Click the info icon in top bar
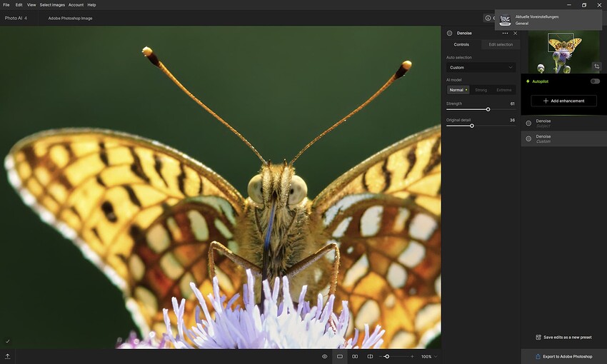The width and height of the screenshot is (607, 364). click(488, 18)
